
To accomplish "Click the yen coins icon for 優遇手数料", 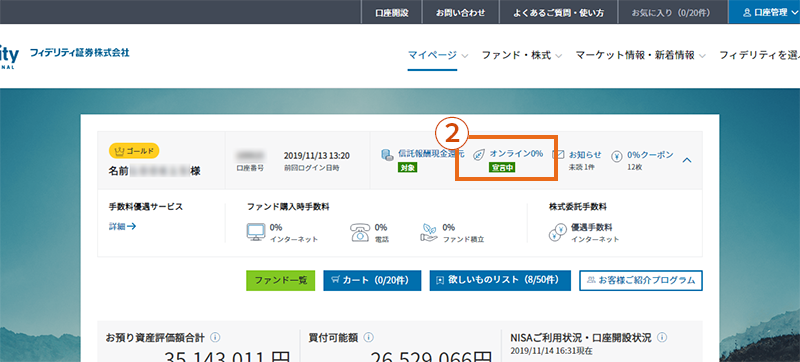I will click(558, 232).
